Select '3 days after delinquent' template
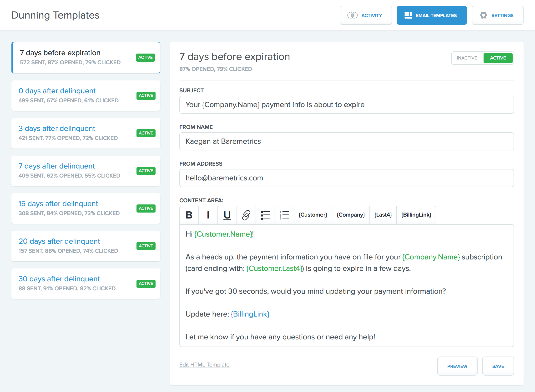This screenshot has width=535, height=392. pos(57,129)
